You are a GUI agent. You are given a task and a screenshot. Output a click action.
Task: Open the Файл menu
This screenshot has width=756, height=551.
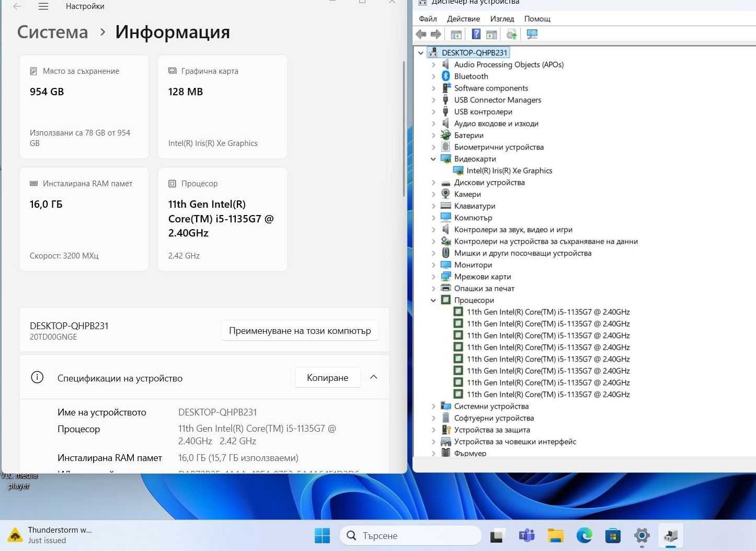coord(428,19)
